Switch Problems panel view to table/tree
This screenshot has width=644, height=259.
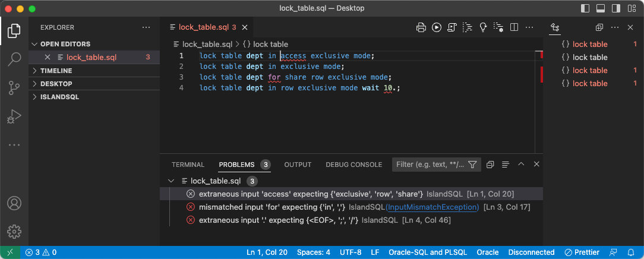pyautogui.click(x=506, y=165)
